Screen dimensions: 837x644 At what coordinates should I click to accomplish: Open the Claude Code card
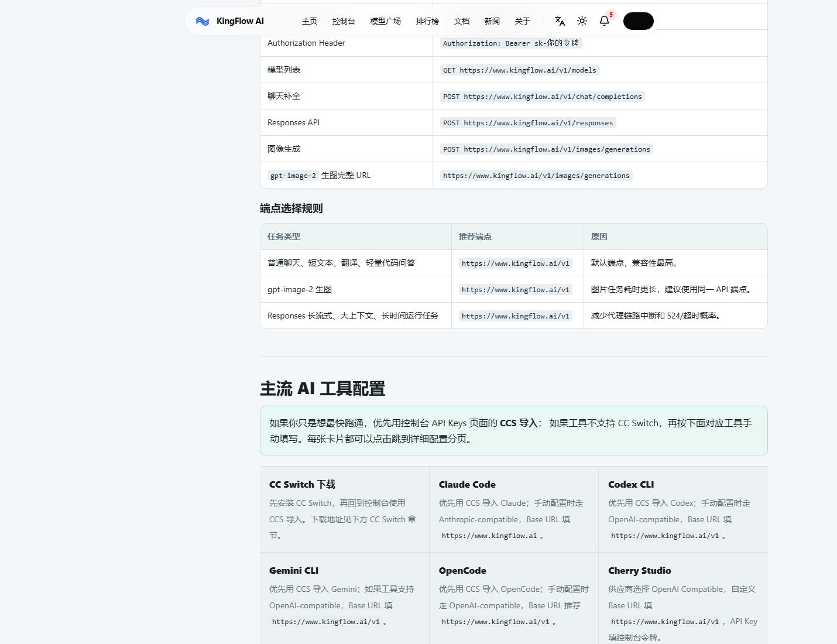pyautogui.click(x=514, y=509)
